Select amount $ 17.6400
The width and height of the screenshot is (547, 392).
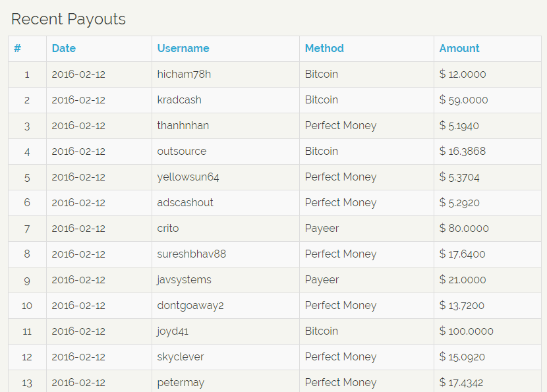pyautogui.click(x=462, y=254)
